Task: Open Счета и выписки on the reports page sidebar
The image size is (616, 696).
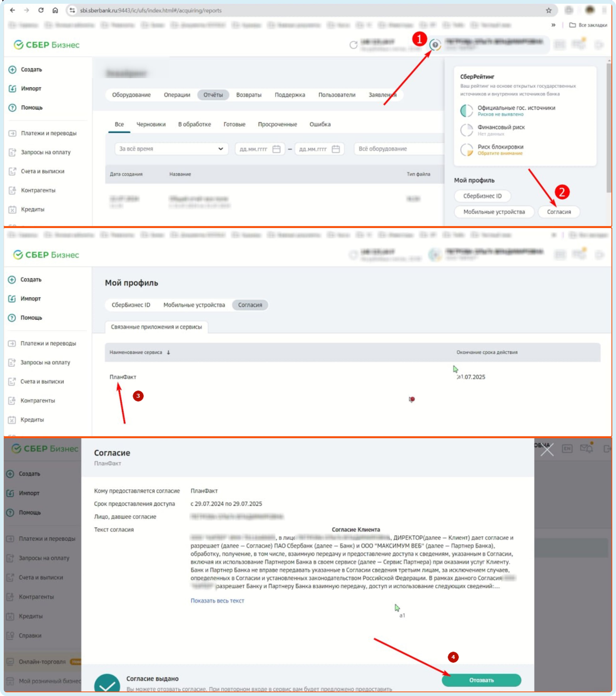Action: click(x=37, y=171)
